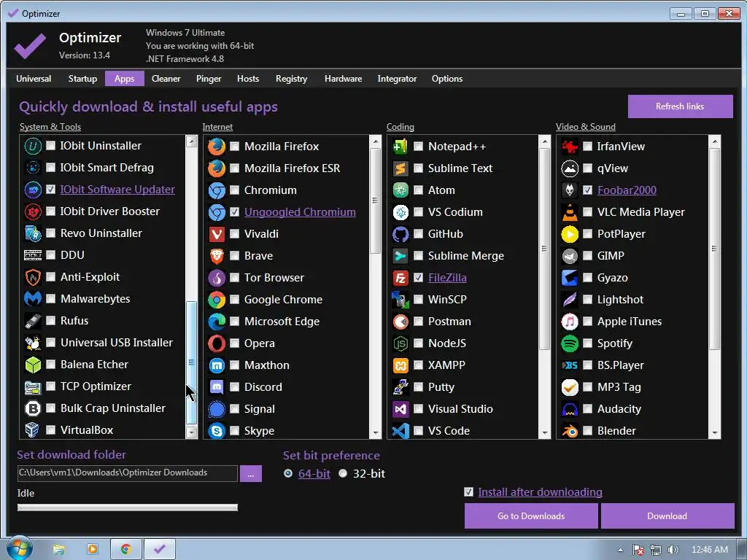The height and width of the screenshot is (560, 747).
Task: Click the GitHub octocat icon
Action: pyautogui.click(x=400, y=234)
